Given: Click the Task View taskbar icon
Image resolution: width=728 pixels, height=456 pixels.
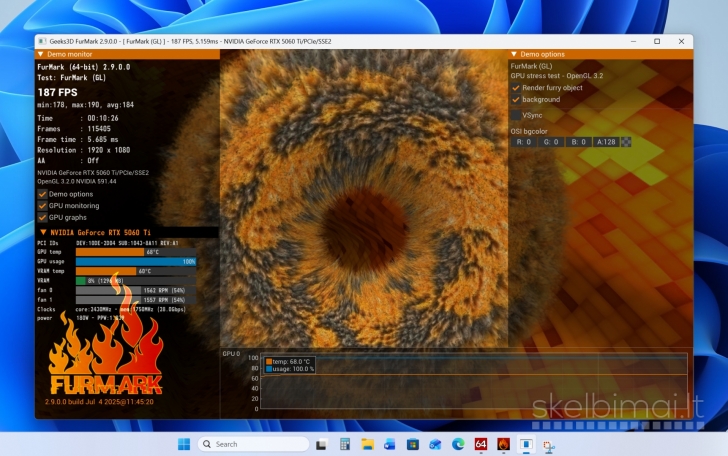Looking at the screenshot, I should (x=321, y=444).
